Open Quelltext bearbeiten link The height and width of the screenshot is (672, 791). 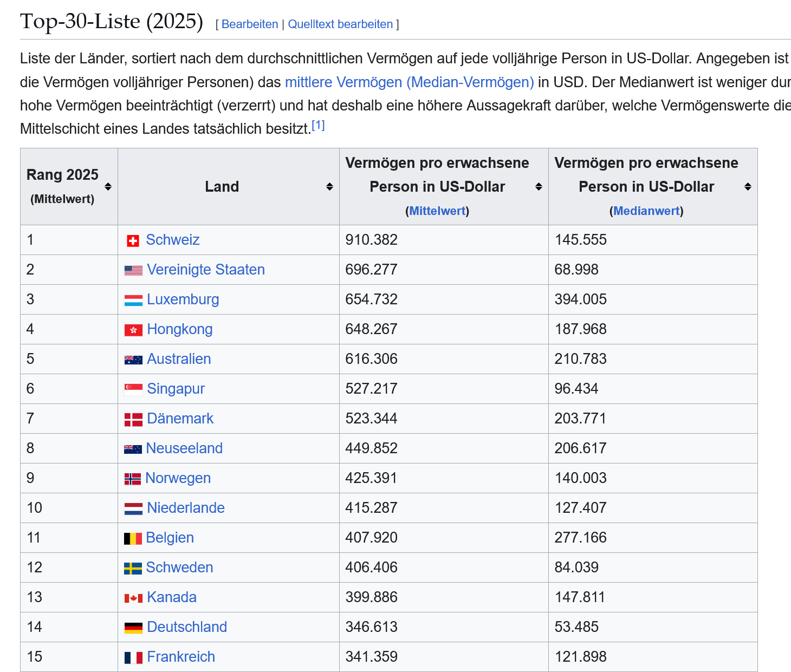(340, 24)
